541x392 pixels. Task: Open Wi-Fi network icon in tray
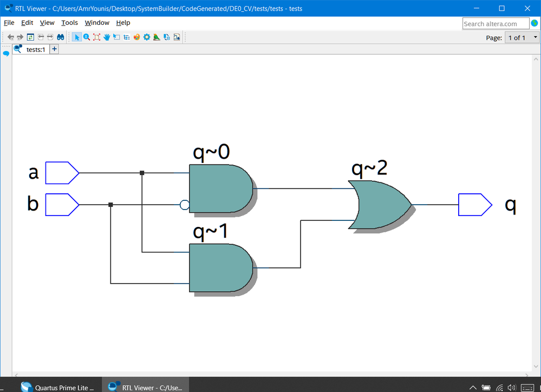tap(499, 388)
